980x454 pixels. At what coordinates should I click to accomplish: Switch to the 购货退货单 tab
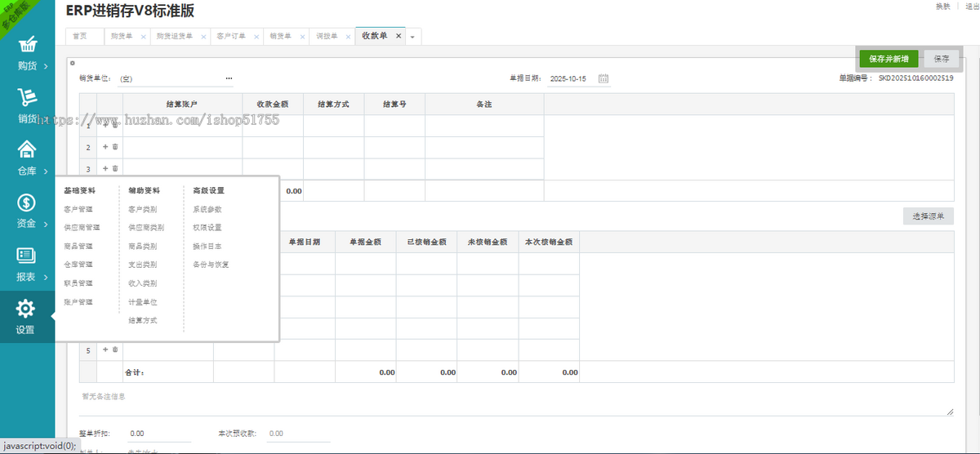[174, 37]
